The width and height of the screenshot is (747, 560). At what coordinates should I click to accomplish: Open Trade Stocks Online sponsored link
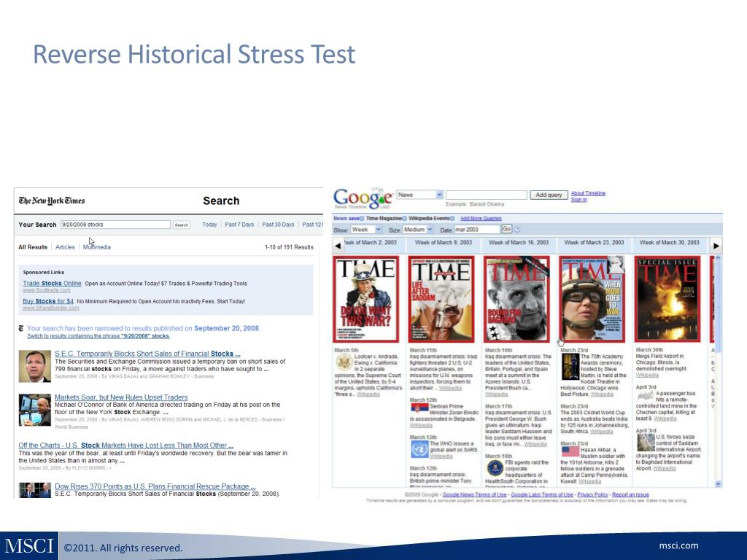pyautogui.click(x=52, y=284)
